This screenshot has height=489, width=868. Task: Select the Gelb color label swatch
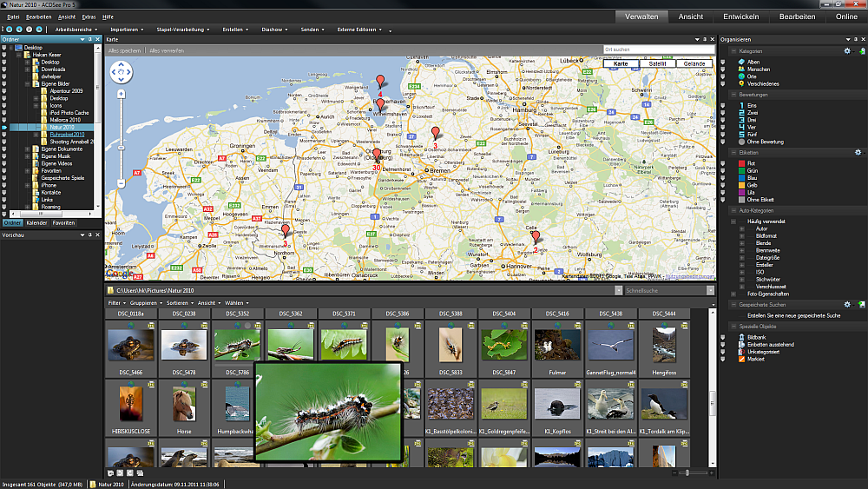pyautogui.click(x=741, y=185)
